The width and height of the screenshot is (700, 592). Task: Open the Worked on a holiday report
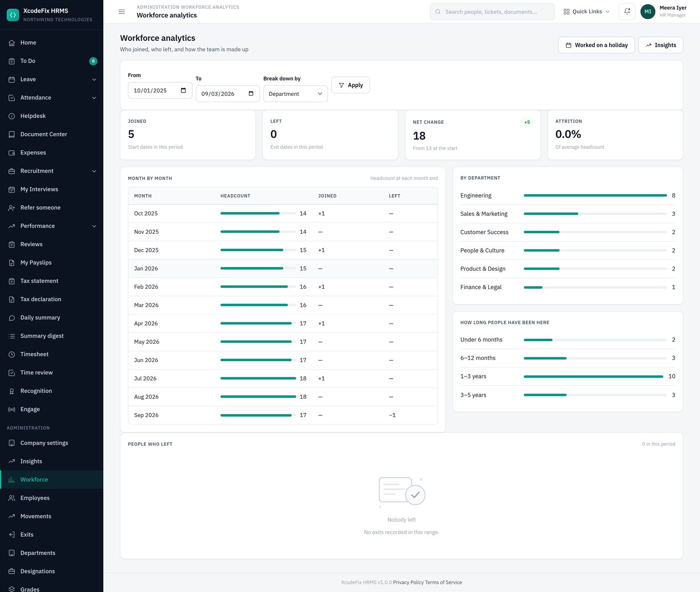tap(596, 45)
